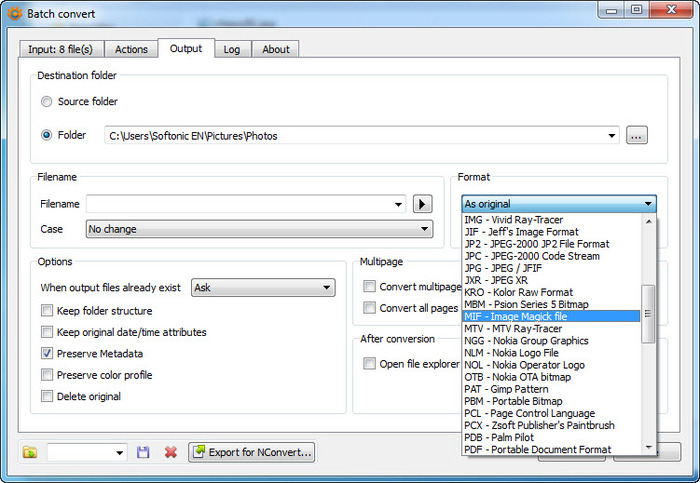Choose IMG - Vivid Ray-Tracer format
Screen dimensions: 700x483
[x=551, y=220]
